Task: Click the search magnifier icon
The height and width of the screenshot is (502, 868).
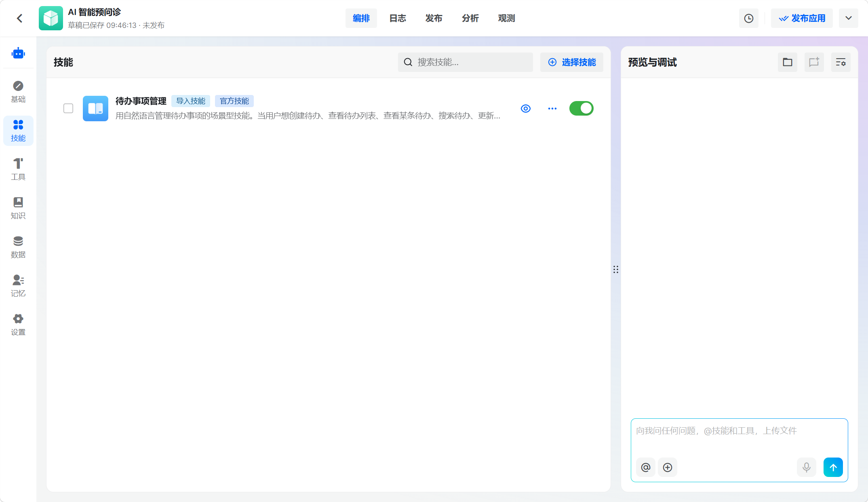Action: click(x=408, y=62)
